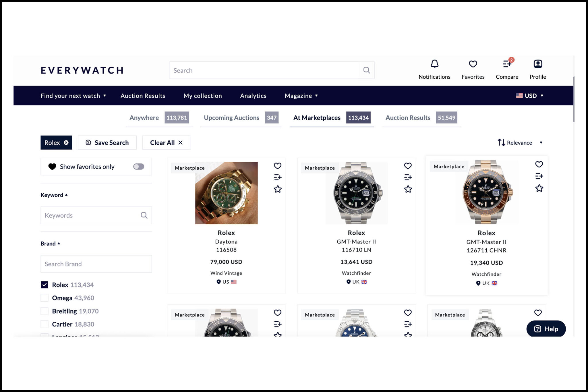Open Notifications via the bell icon
The height and width of the screenshot is (392, 588).
point(434,64)
